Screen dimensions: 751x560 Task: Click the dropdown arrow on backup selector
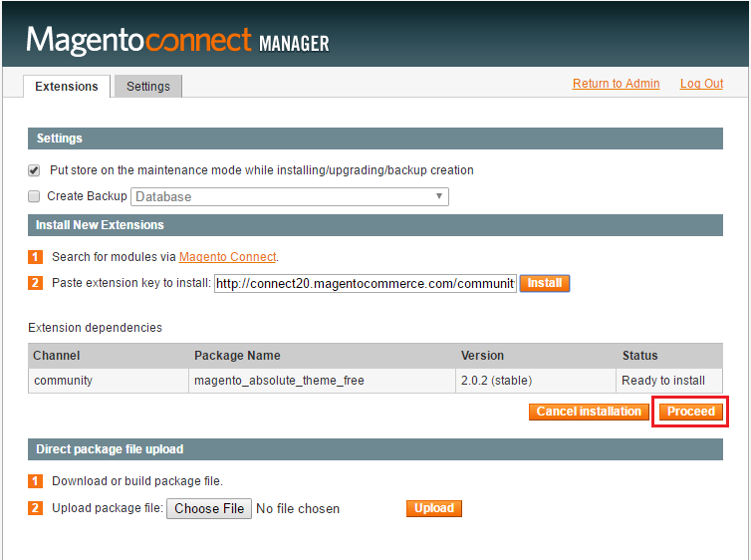pyautogui.click(x=438, y=196)
